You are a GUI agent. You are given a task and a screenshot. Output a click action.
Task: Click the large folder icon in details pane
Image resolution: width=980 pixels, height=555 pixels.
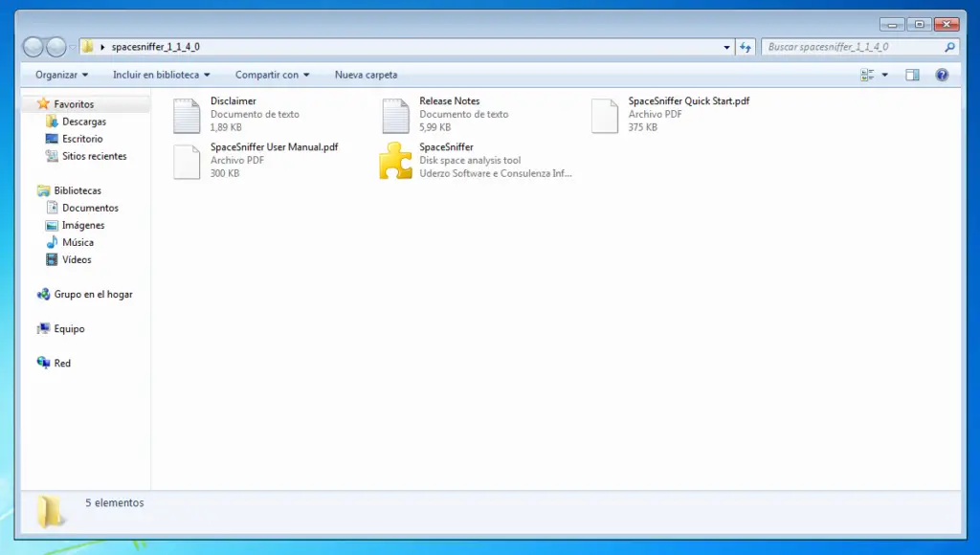coord(50,511)
